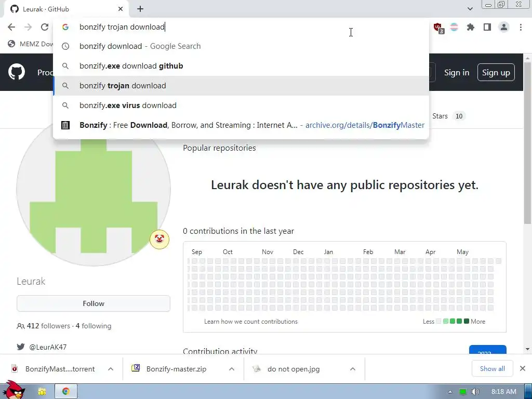Open a new tab with plus icon

140,9
